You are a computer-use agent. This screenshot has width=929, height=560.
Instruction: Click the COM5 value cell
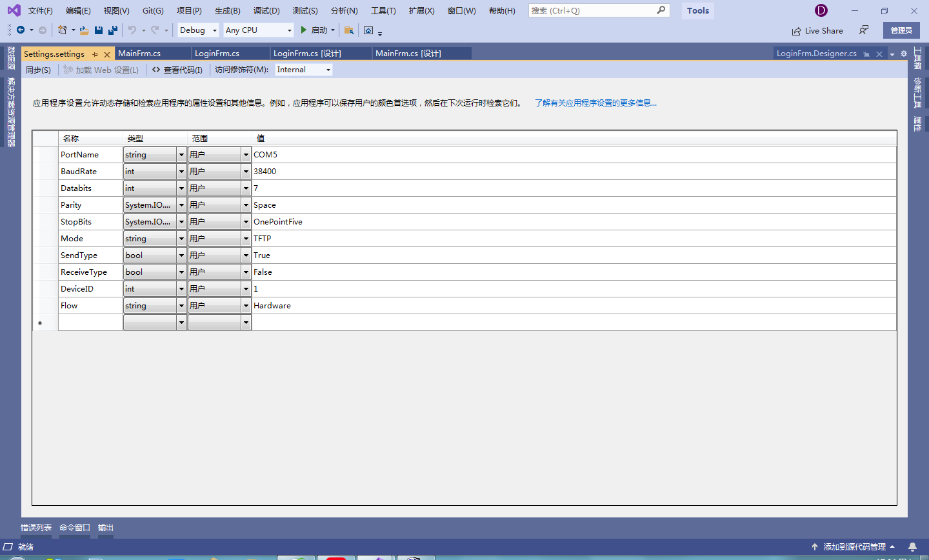point(574,155)
